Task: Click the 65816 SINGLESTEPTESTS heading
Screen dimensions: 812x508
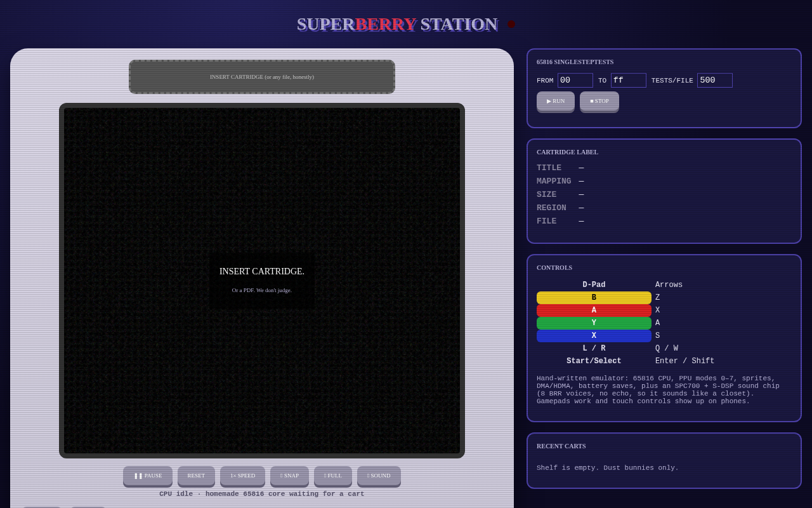Action: pos(575,62)
